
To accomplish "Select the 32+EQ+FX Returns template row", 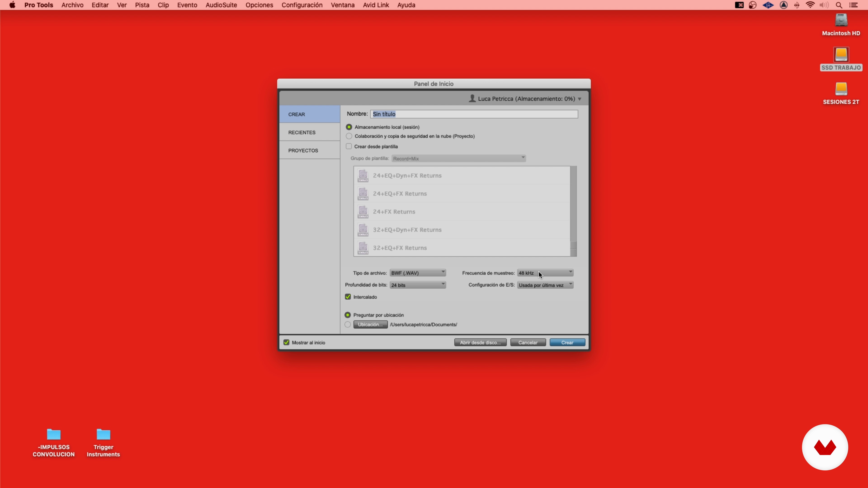I will [462, 248].
